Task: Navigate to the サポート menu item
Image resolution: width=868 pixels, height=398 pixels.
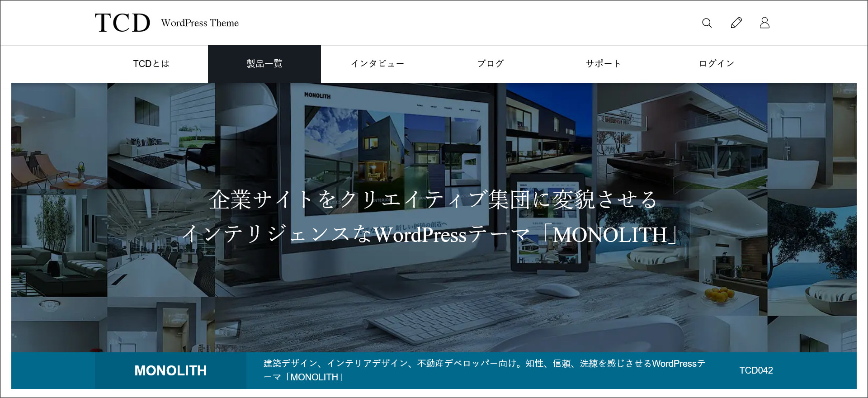Action: 604,64
